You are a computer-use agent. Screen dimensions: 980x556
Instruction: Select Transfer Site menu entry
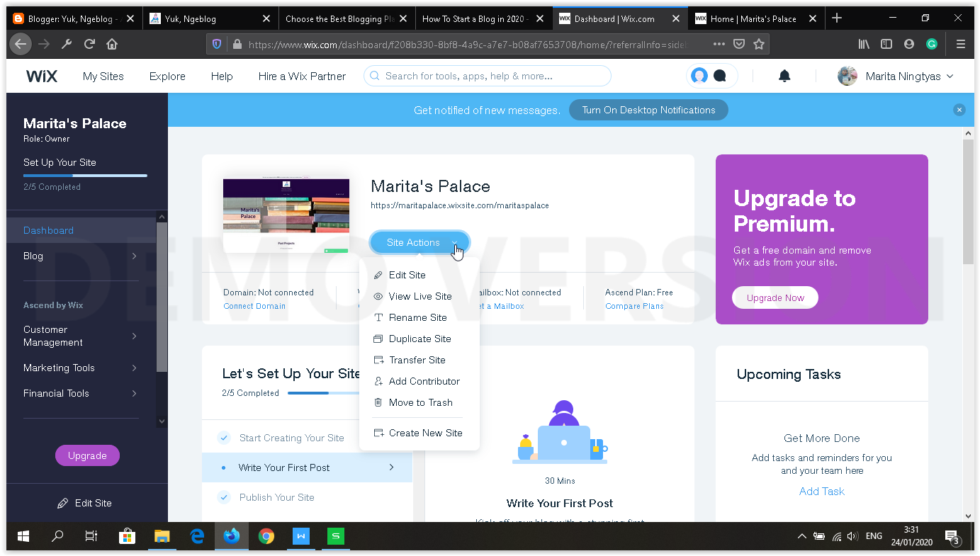[418, 360]
